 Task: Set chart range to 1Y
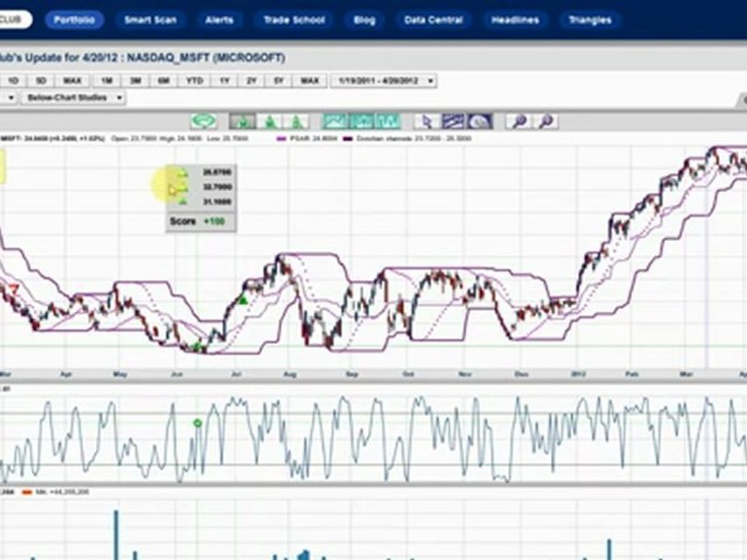point(224,81)
